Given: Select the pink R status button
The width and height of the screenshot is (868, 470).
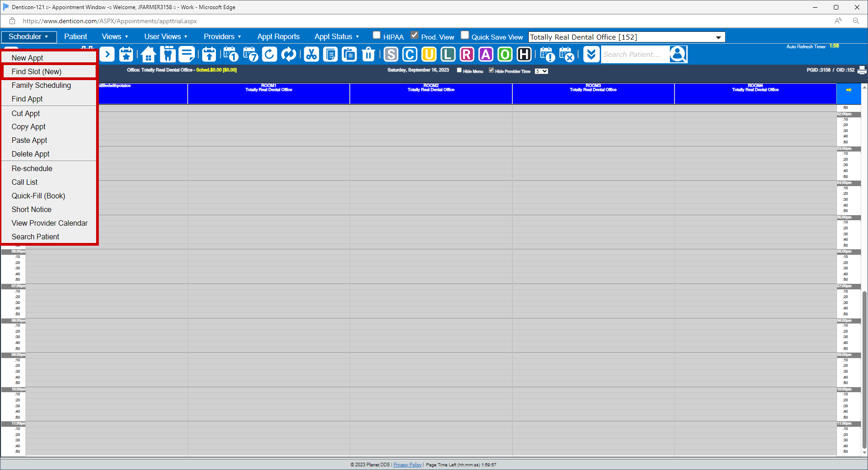Looking at the screenshot, I should coord(467,55).
